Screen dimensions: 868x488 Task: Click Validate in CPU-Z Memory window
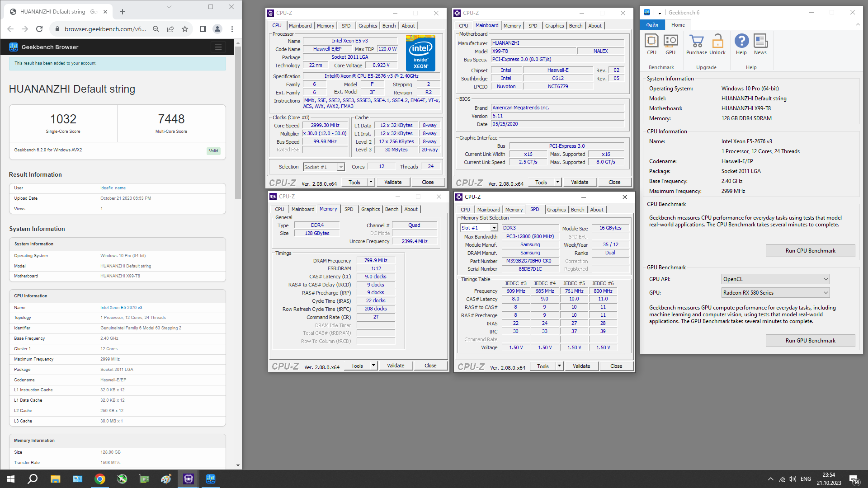click(396, 366)
